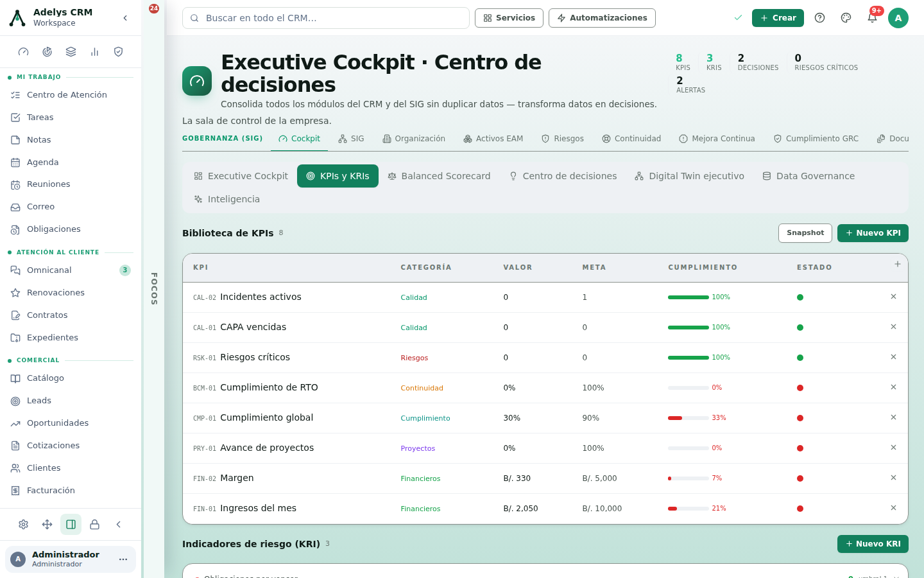Click the red 24 badge above Focos
Screen dimensions: 924x578
click(154, 8)
